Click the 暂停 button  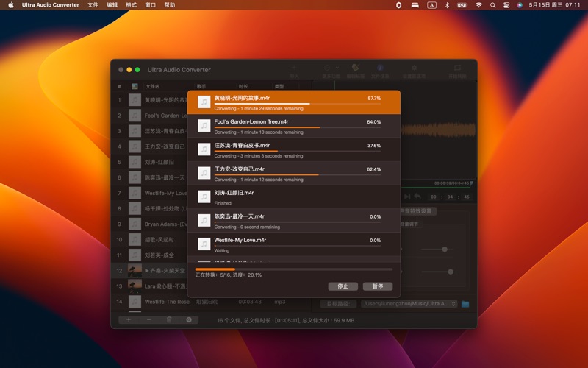coord(378,286)
